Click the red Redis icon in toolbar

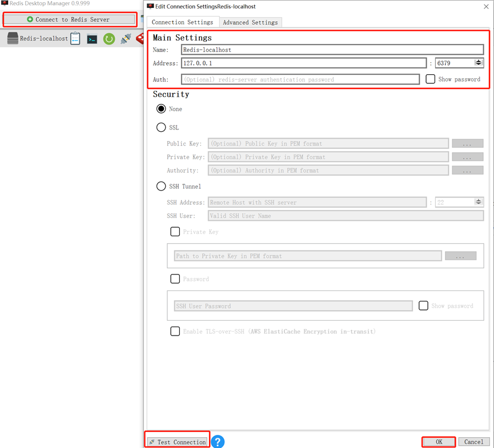[x=140, y=39]
